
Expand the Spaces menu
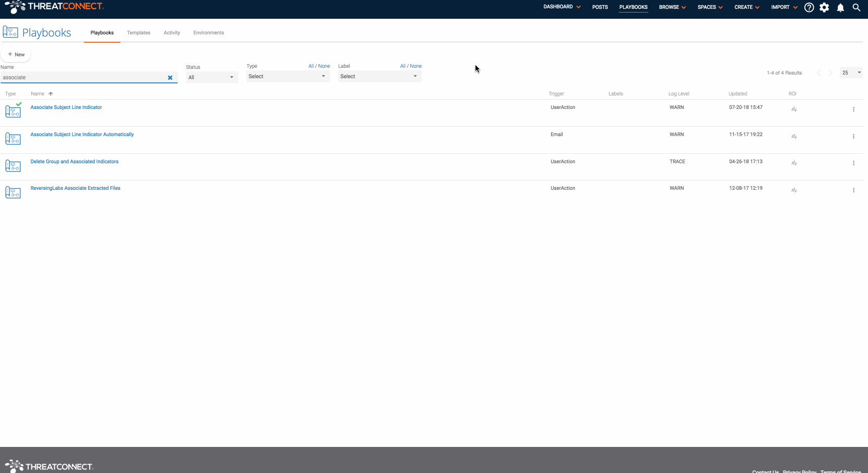(x=710, y=7)
